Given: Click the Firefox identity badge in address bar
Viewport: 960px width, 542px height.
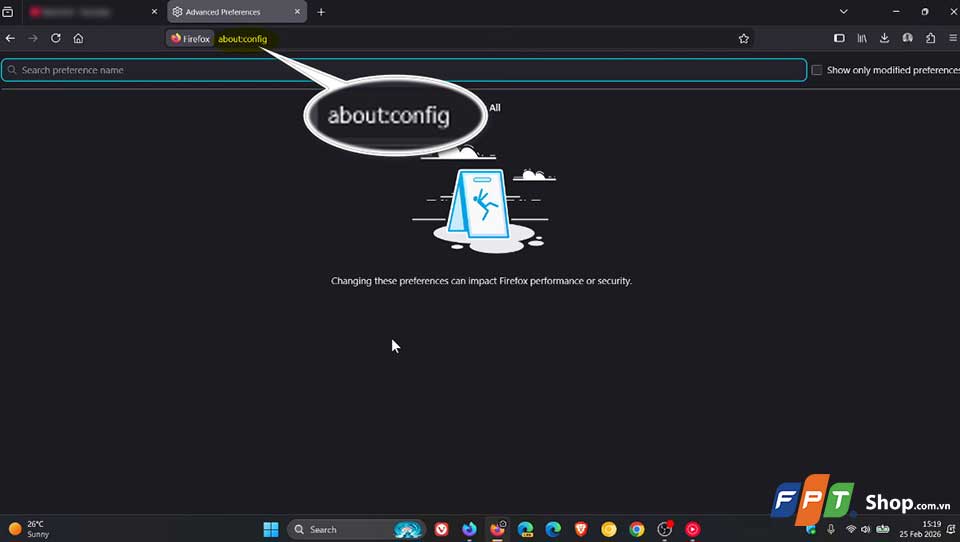Looking at the screenshot, I should click(x=190, y=39).
